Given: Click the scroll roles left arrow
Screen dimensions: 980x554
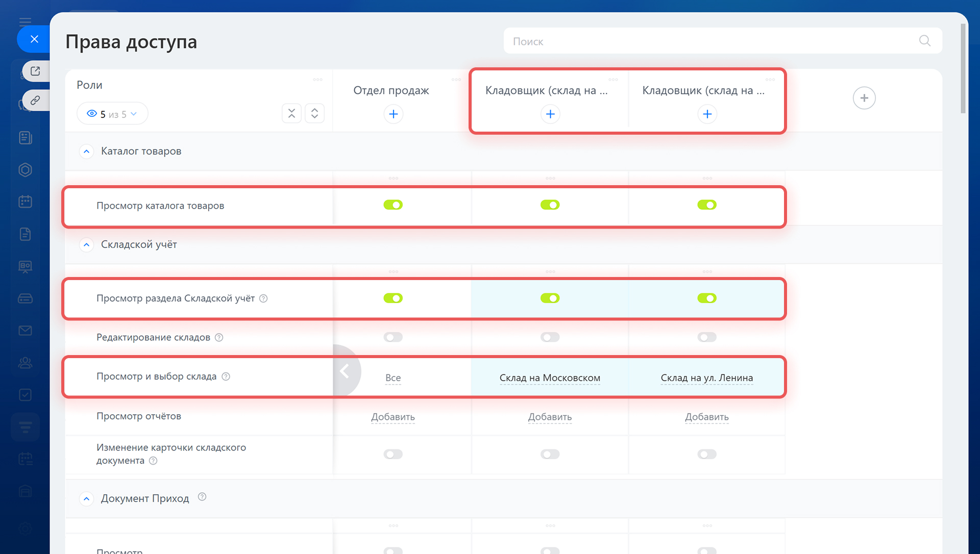Looking at the screenshot, I should (x=345, y=371).
